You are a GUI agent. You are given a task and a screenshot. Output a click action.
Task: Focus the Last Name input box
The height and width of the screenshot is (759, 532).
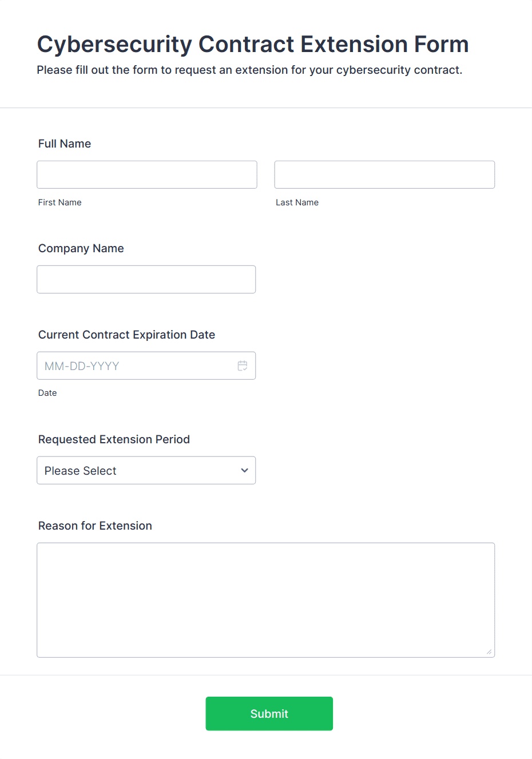[384, 174]
